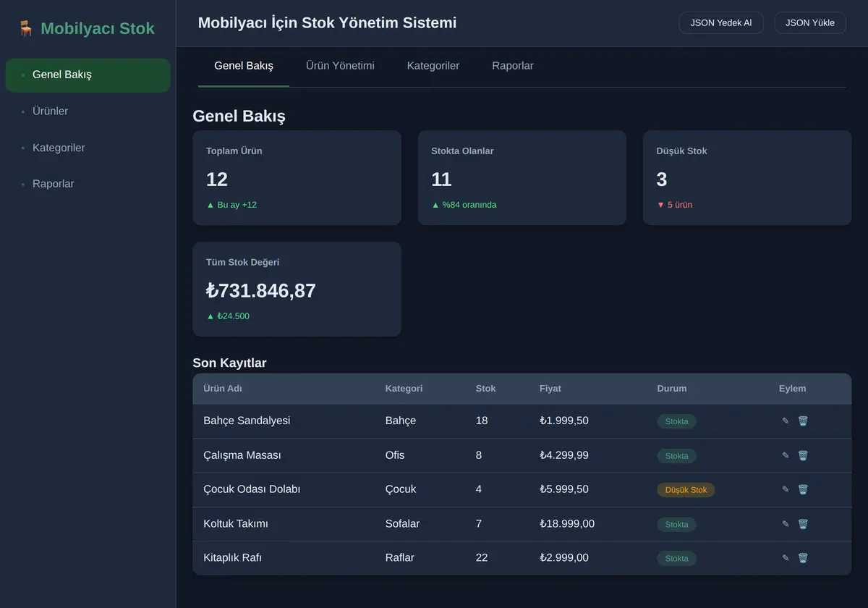Viewport: 868px width, 608px height.
Task: Click the Durum column header
Action: (x=672, y=389)
